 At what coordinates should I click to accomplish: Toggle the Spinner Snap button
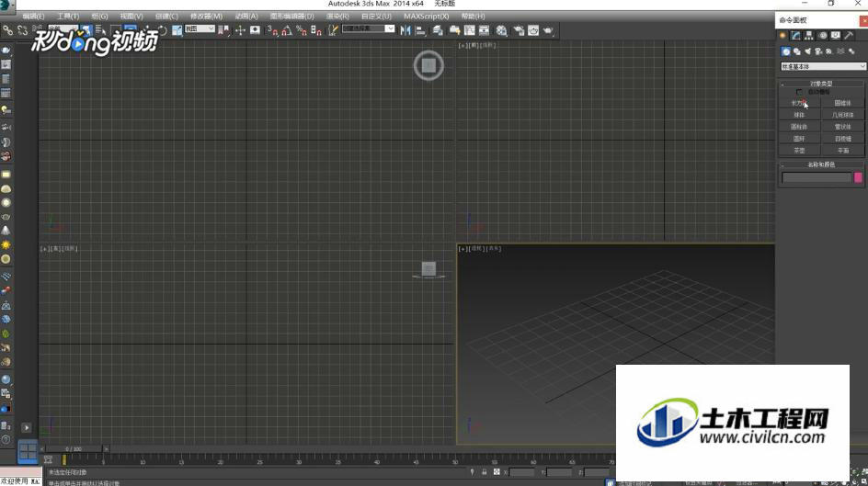pyautogui.click(x=316, y=29)
